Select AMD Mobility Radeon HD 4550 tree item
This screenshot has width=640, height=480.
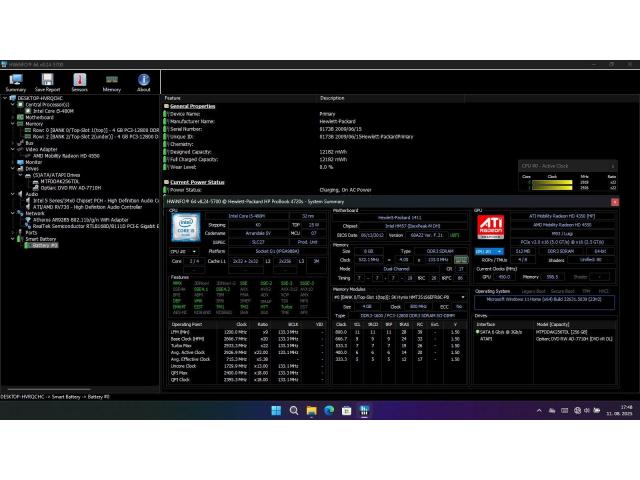point(66,156)
